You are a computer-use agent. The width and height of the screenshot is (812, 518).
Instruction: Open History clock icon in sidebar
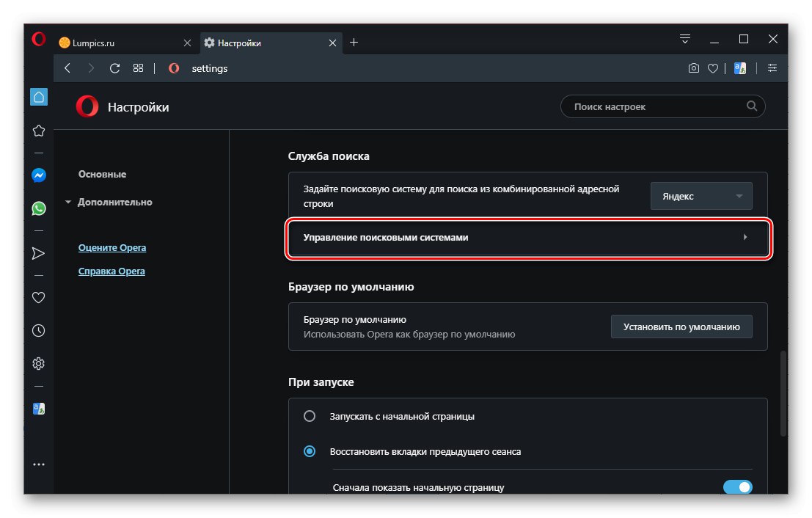point(39,331)
